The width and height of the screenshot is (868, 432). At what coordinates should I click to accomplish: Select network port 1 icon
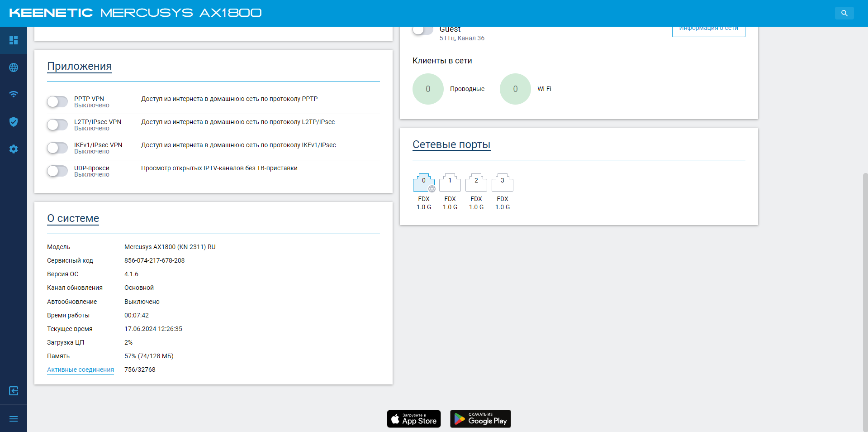pyautogui.click(x=450, y=182)
